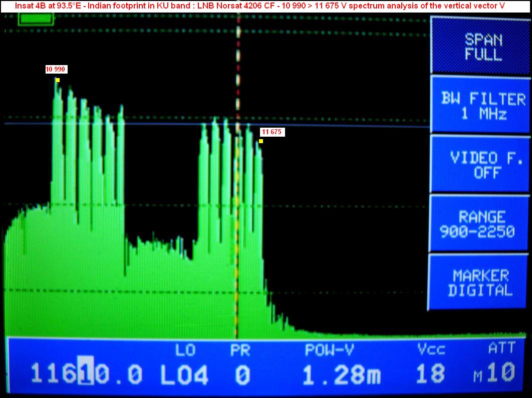Click the 11610.0 frequency readout
Viewport: 532px width, 398px height.
(x=86, y=374)
